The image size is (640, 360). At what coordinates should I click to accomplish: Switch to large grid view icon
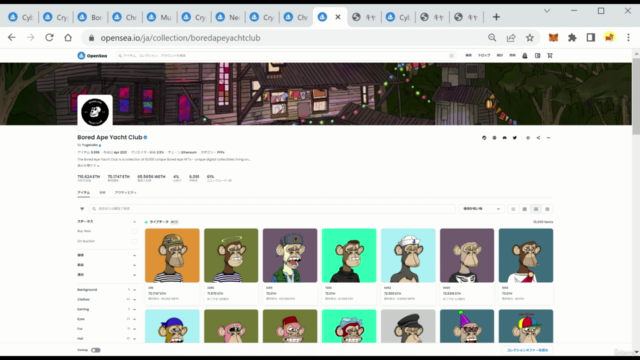[525, 209]
